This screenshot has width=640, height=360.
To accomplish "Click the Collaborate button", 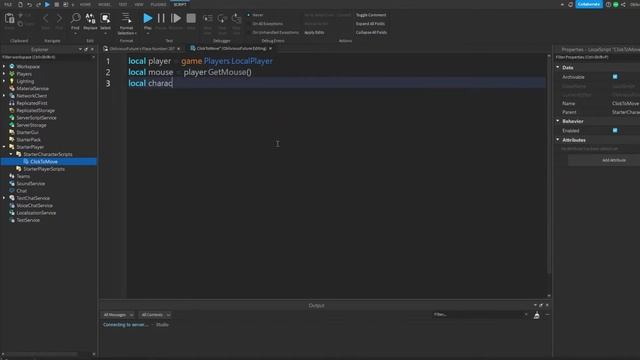I will pos(589,4).
